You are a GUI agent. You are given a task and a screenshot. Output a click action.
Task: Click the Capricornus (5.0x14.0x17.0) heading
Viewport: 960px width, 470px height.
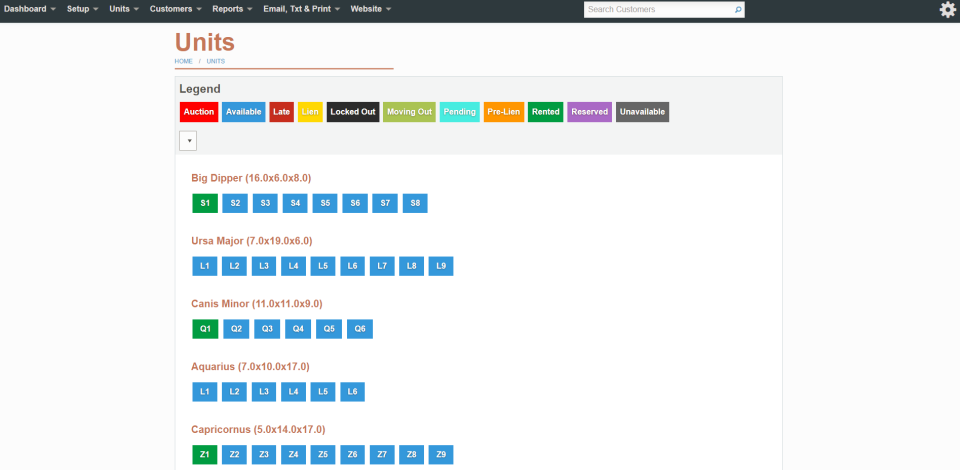click(258, 429)
